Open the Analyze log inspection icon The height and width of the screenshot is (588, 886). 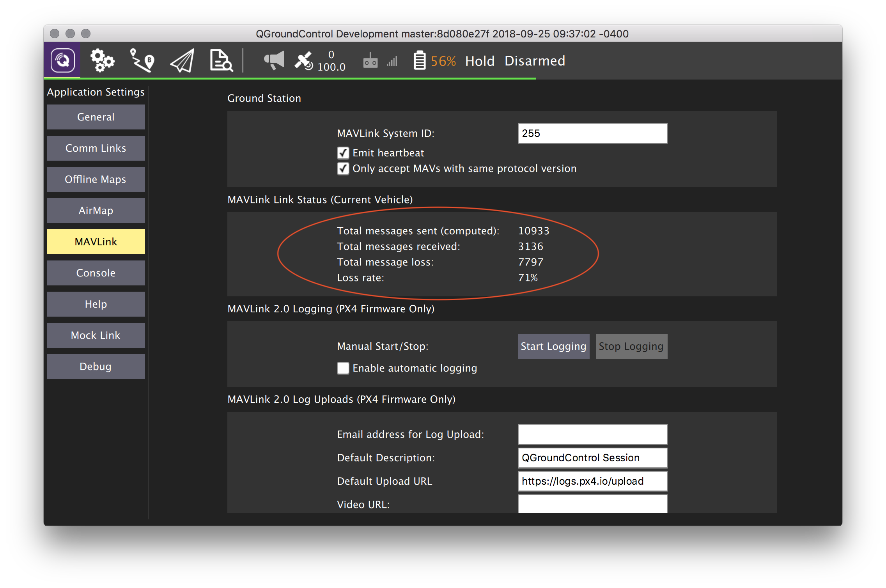coord(221,60)
